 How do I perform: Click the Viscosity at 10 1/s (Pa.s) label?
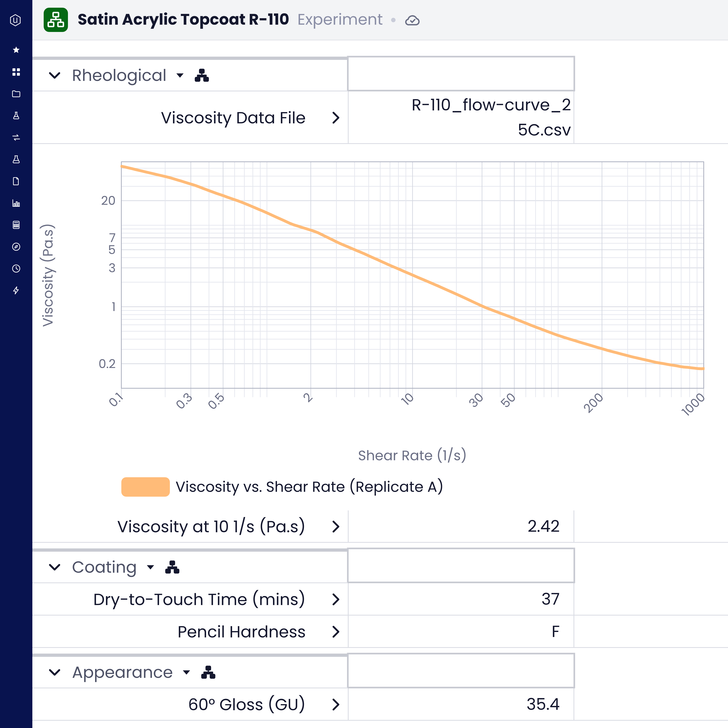(x=211, y=526)
